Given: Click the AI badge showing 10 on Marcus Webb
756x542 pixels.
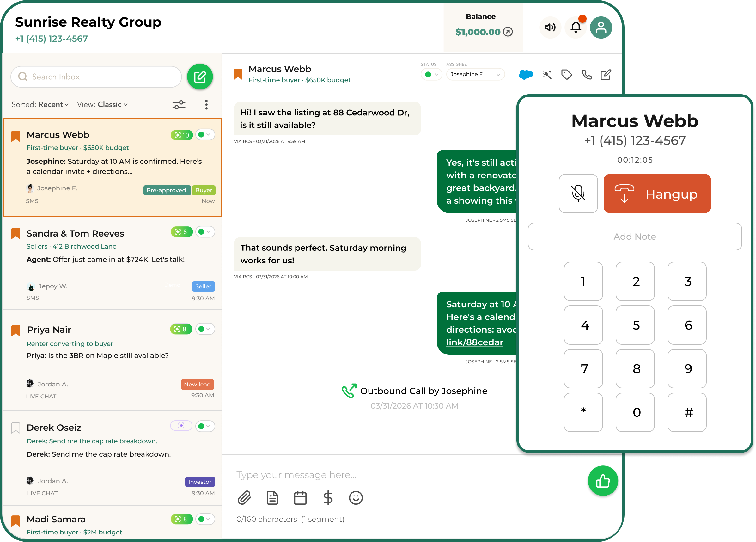Looking at the screenshot, I should (x=182, y=135).
